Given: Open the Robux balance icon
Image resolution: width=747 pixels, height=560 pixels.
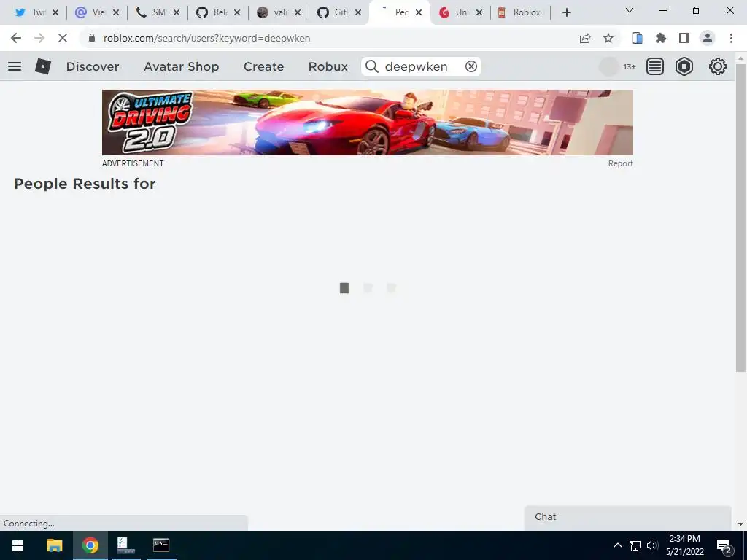Looking at the screenshot, I should [x=684, y=66].
